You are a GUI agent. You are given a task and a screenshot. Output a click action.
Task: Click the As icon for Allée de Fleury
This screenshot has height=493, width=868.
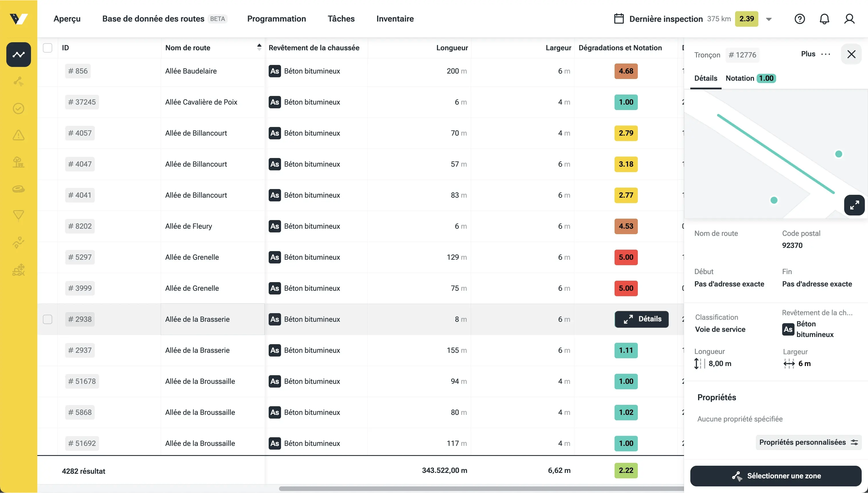click(275, 226)
